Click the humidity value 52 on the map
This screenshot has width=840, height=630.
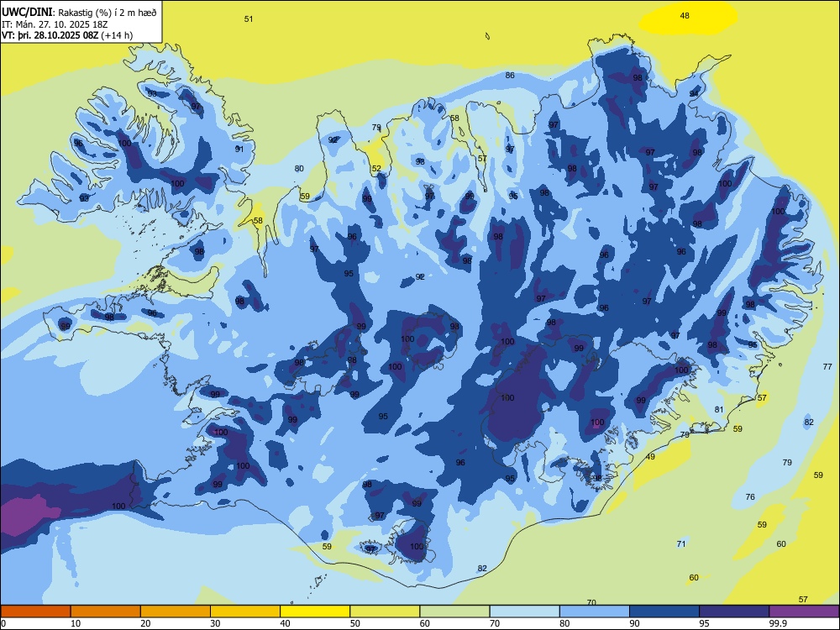point(376,168)
